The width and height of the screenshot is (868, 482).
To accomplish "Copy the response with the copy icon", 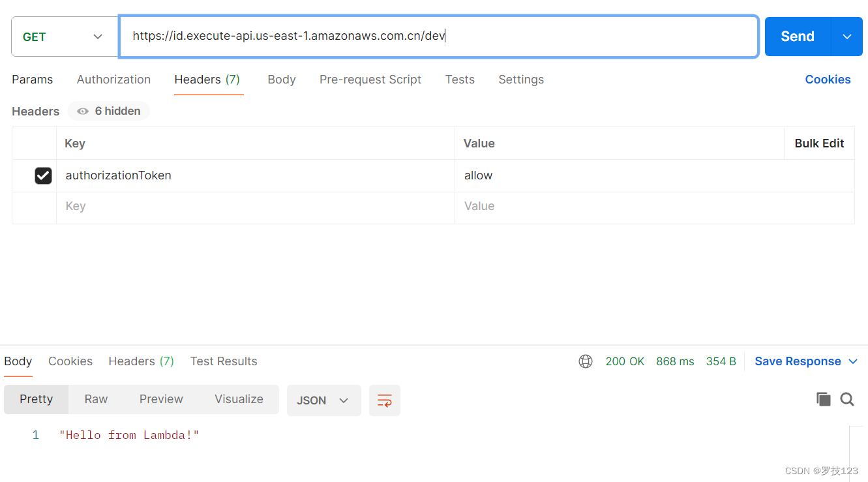I will click(x=824, y=399).
